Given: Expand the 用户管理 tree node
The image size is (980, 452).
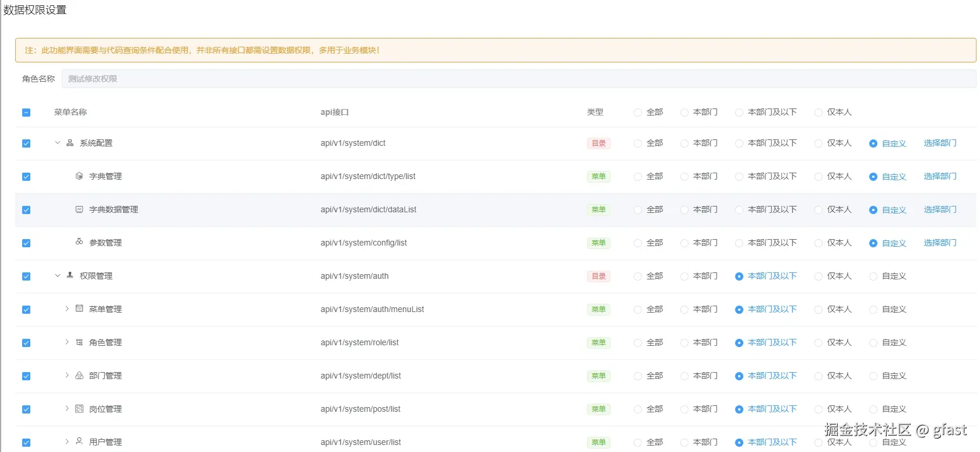Looking at the screenshot, I should [x=67, y=442].
